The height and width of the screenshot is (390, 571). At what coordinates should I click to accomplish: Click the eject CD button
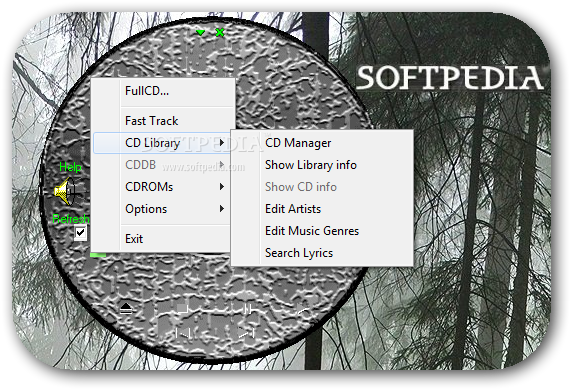tap(126, 309)
